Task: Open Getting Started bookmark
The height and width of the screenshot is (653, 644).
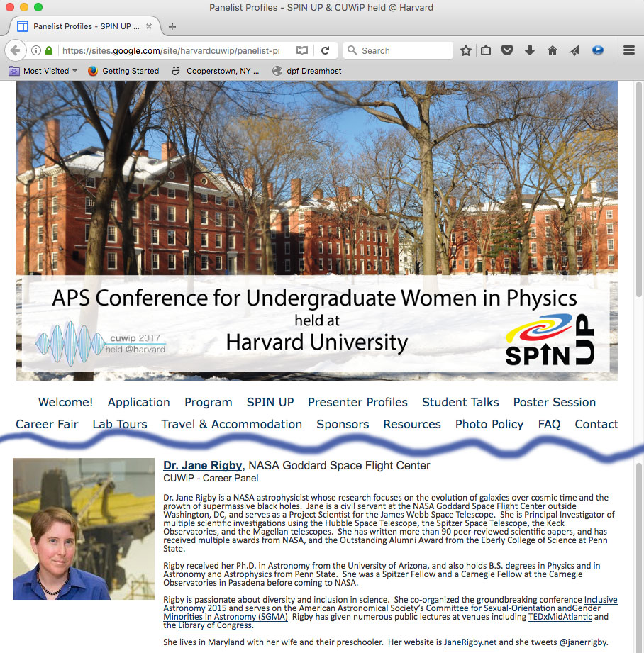Action: 123,71
